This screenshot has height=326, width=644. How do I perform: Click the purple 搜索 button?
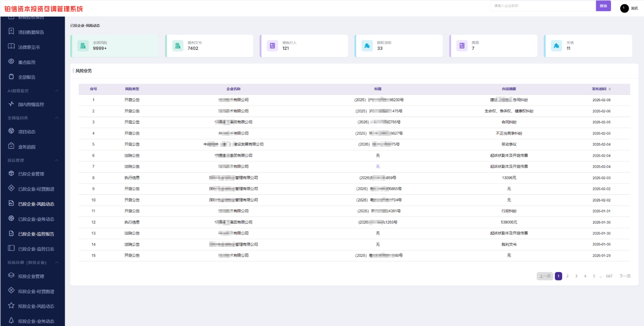[603, 6]
